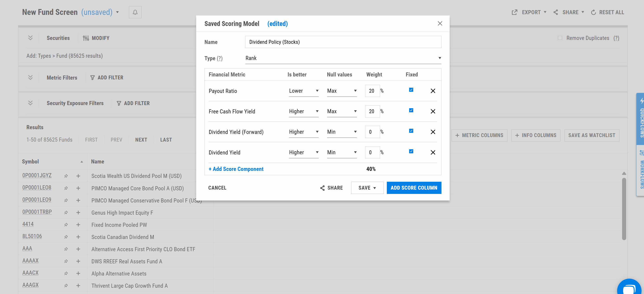Viewport: 644px width, 294px height.
Task: Add 0P0001LEO8 with the plus icon
Action: click(x=78, y=188)
